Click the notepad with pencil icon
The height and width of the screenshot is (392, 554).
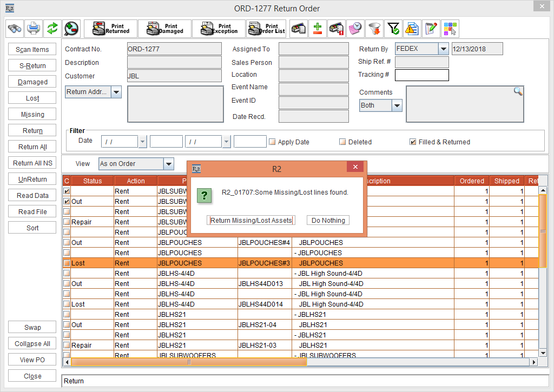tap(431, 29)
